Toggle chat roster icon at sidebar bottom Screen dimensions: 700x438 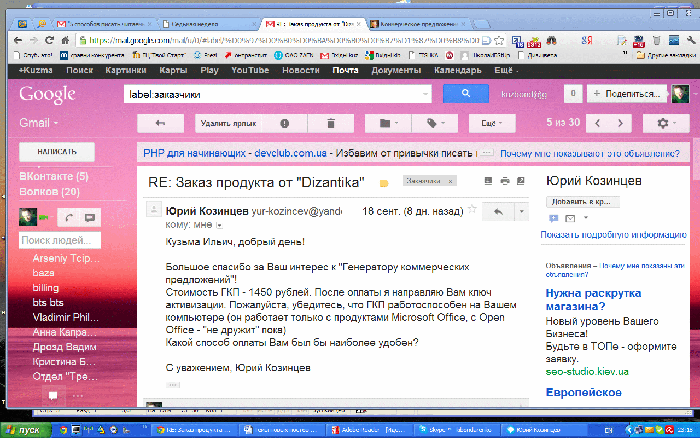click(x=53, y=396)
